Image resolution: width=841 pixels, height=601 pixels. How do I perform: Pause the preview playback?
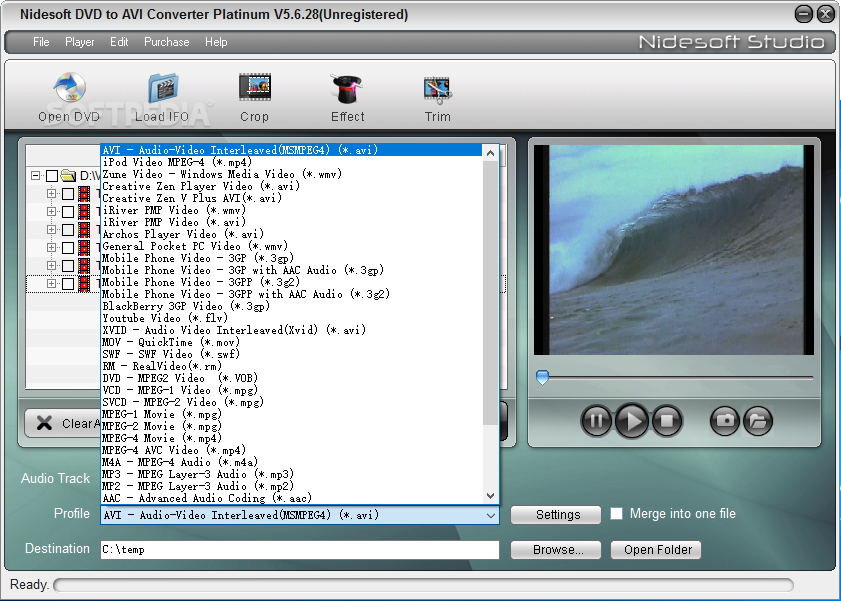(596, 421)
